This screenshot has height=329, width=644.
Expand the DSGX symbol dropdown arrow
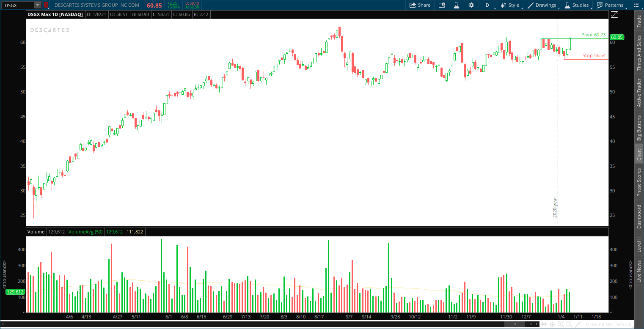click(x=37, y=5)
